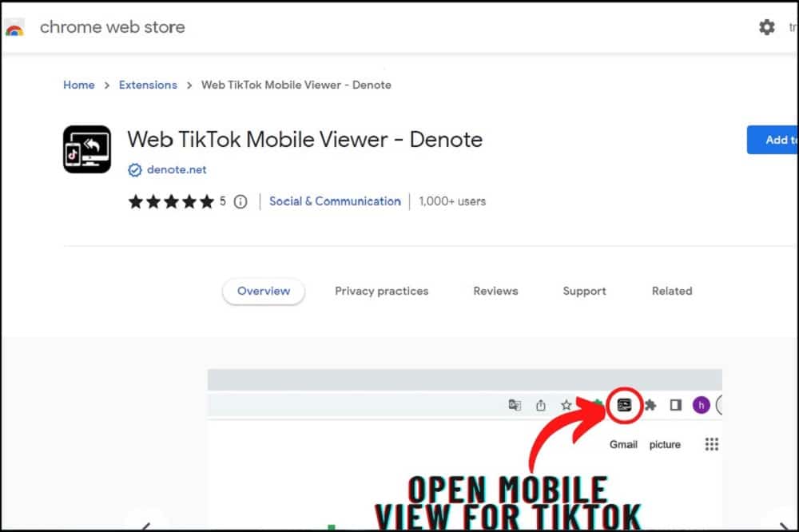Open Social & Communication category

pyautogui.click(x=335, y=201)
